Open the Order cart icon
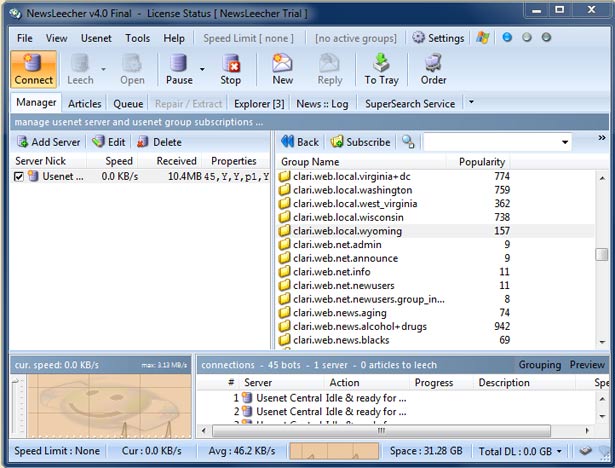 (x=433, y=63)
